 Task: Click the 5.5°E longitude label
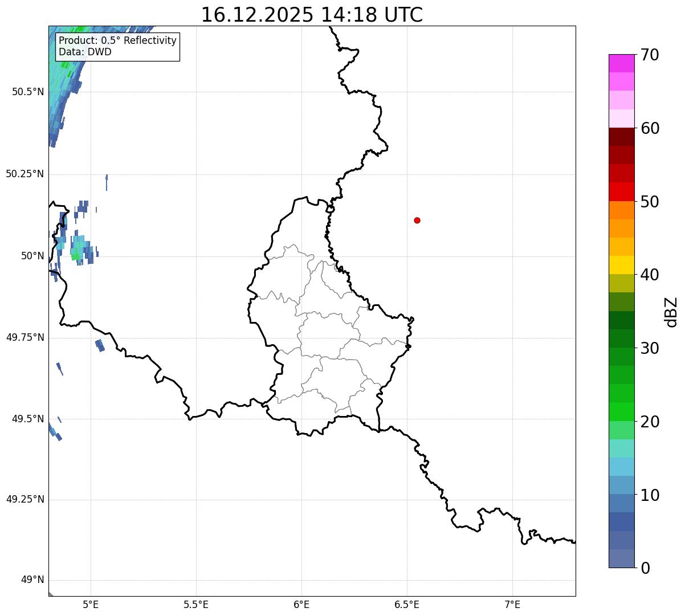click(196, 604)
